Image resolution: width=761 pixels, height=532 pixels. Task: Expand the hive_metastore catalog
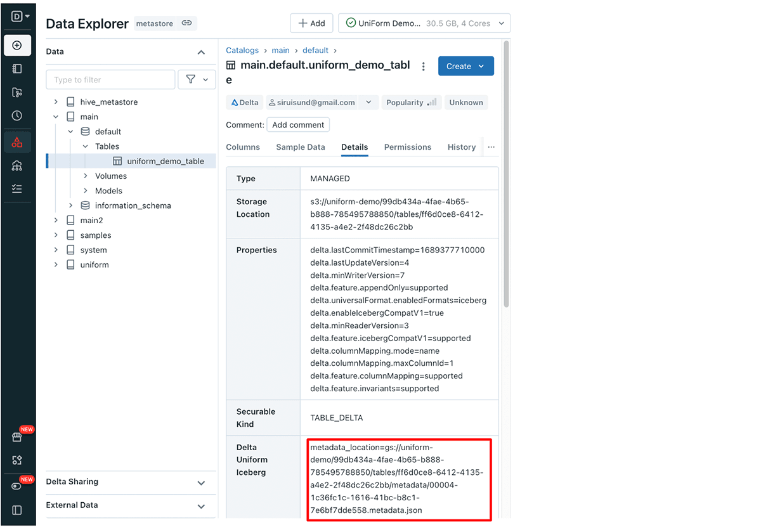point(56,102)
